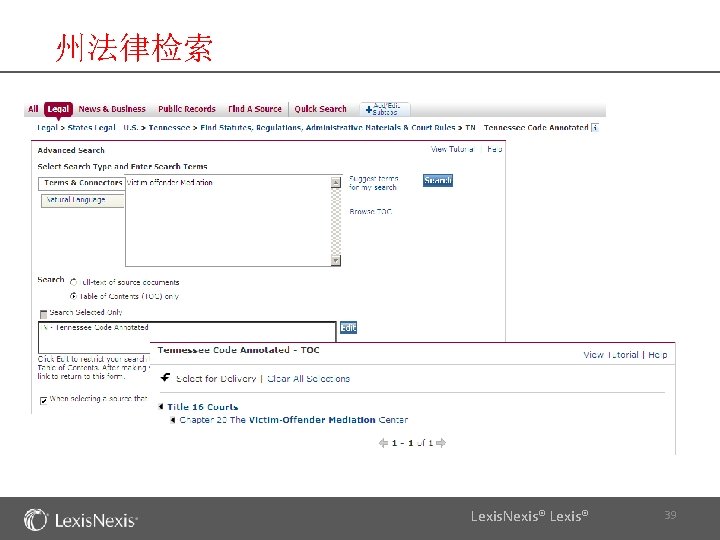Image resolution: width=720 pixels, height=540 pixels.
Task: Open Chapter 20 Victim-Offender Mediation Center
Action: click(293, 420)
